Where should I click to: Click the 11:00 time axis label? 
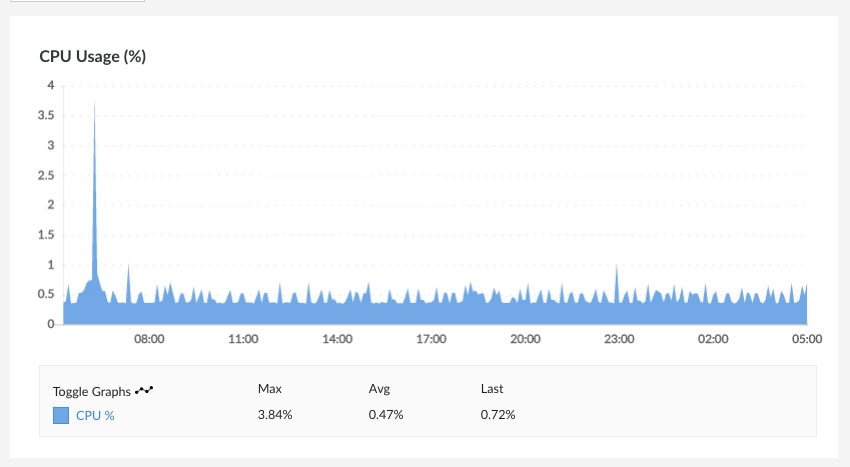tap(243, 339)
